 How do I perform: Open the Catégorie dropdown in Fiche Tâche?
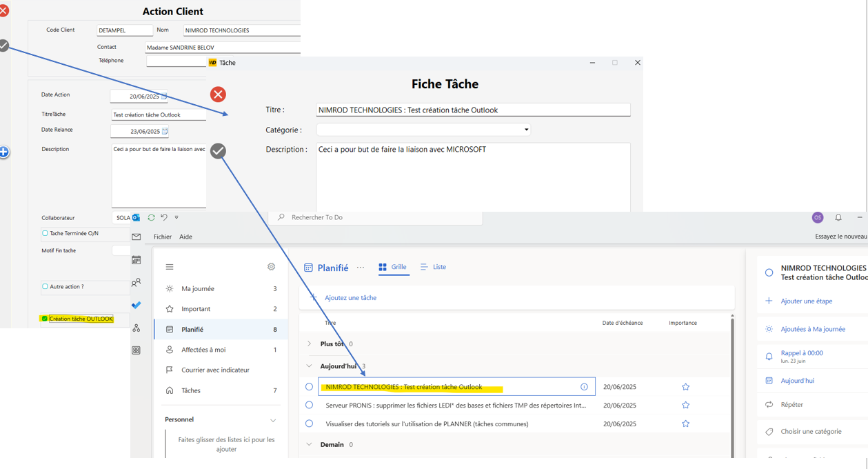[x=526, y=130]
